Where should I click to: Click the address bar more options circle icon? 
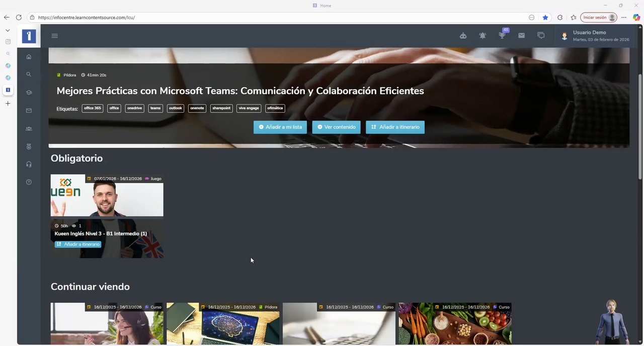[532, 17]
